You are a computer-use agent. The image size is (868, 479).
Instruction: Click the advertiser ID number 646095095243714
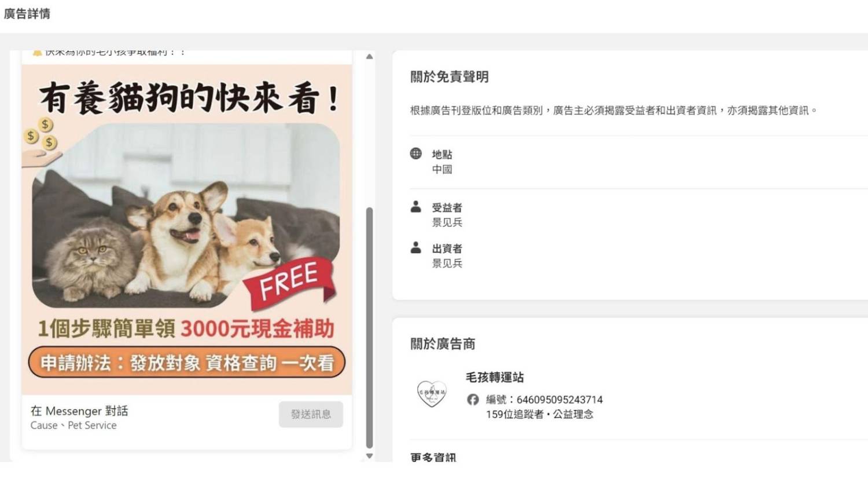click(x=560, y=400)
